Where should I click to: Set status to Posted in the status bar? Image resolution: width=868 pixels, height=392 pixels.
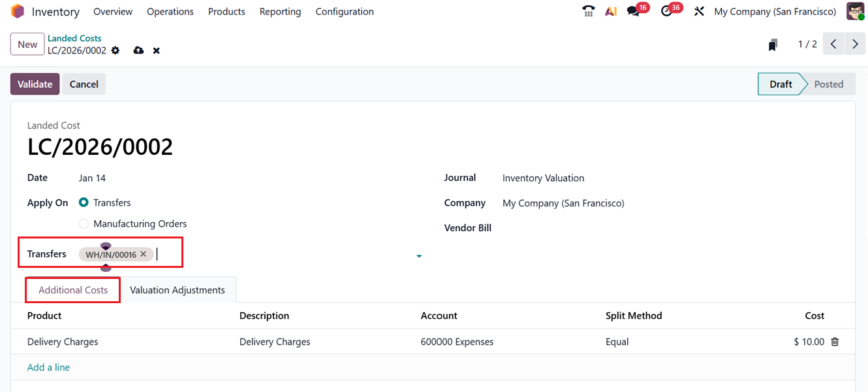click(828, 84)
